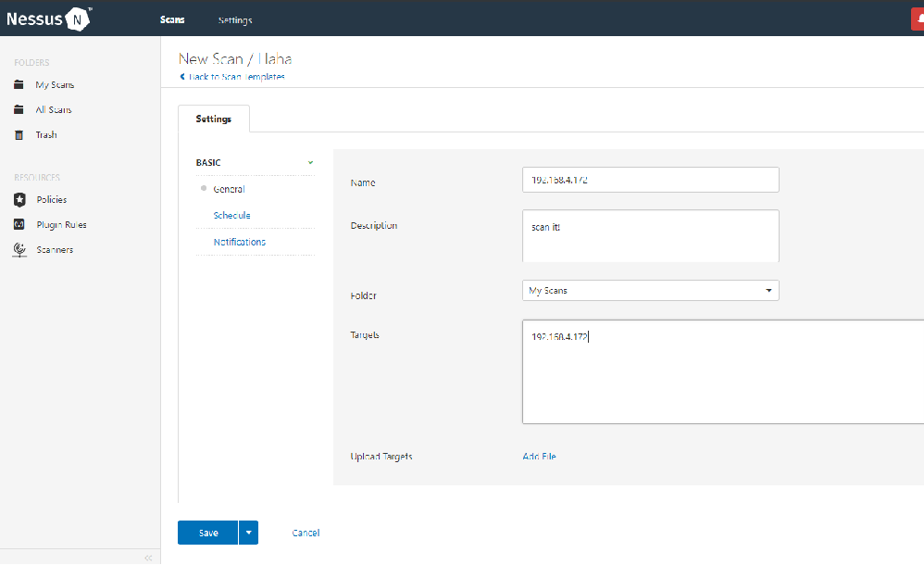Click the RESOURCES sidebar heading

tap(37, 178)
